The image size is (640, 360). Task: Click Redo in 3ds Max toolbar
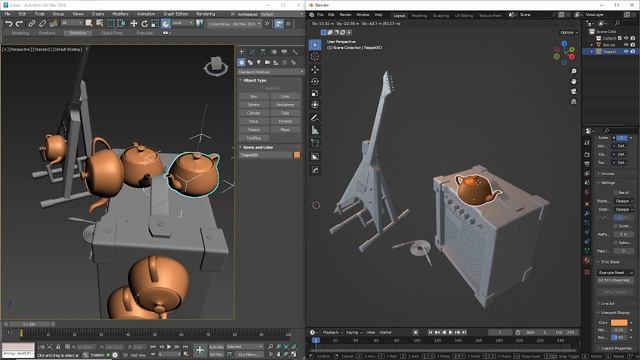coord(19,24)
